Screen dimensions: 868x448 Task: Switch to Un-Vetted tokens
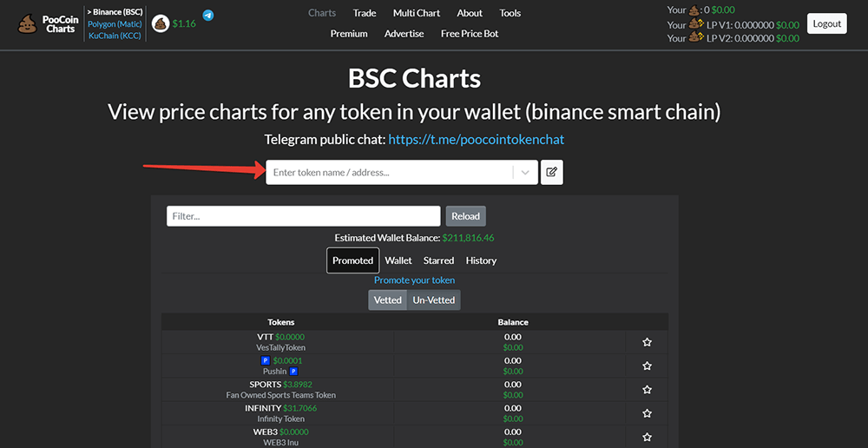(433, 300)
